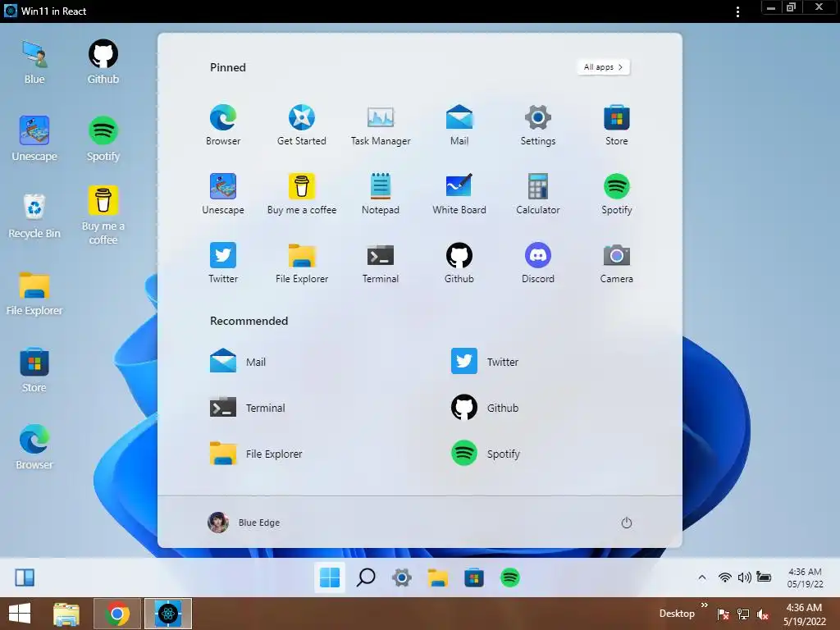840x630 pixels.
Task: Launch the White Board app
Action: [459, 194]
